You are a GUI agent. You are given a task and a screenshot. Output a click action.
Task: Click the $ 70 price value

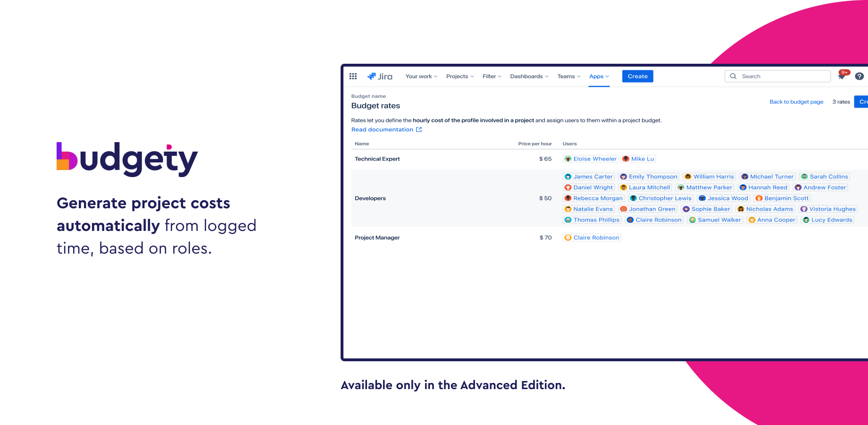tap(546, 238)
